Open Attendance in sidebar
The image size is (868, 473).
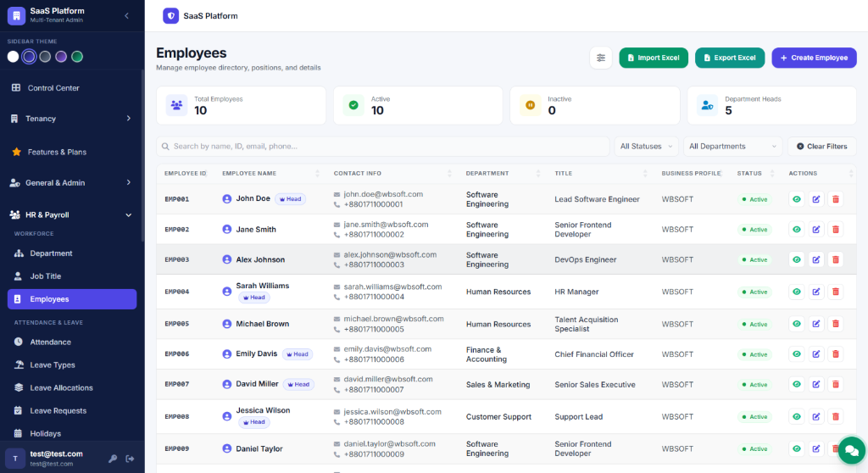tap(72, 342)
